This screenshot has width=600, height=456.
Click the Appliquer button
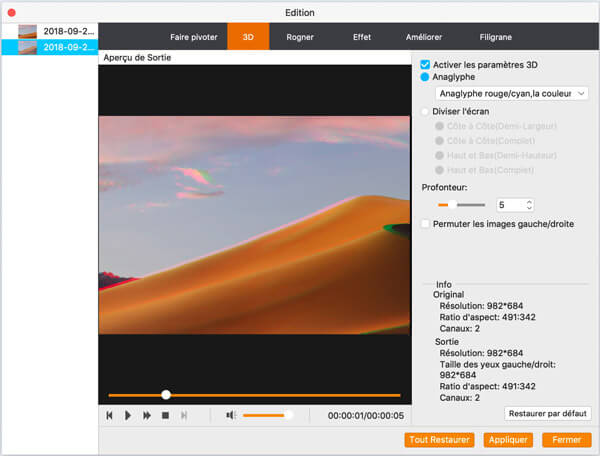click(507, 440)
